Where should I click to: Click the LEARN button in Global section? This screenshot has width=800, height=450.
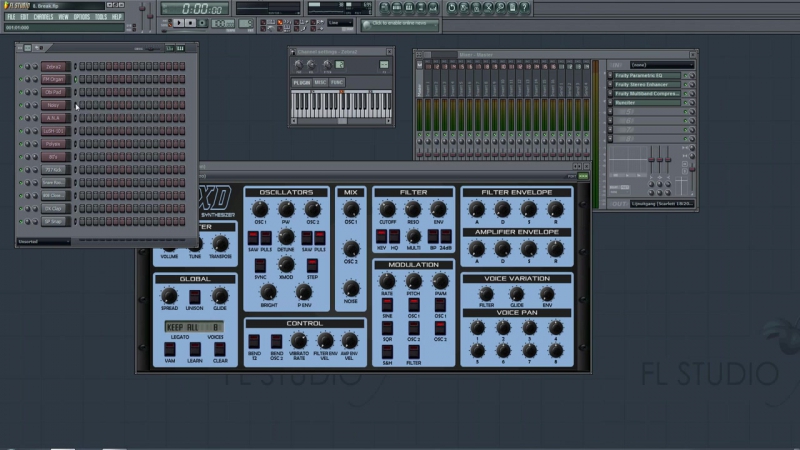tap(194, 349)
